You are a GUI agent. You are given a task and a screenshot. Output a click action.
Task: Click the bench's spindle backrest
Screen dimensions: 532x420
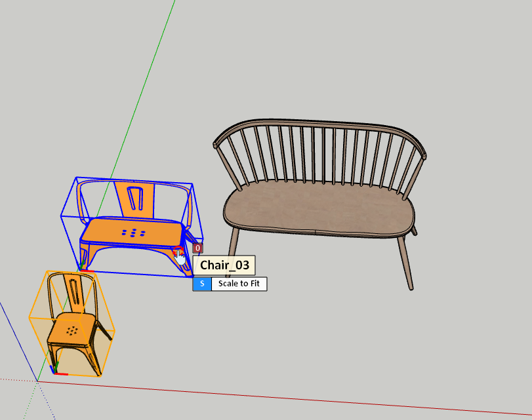tap(321, 154)
